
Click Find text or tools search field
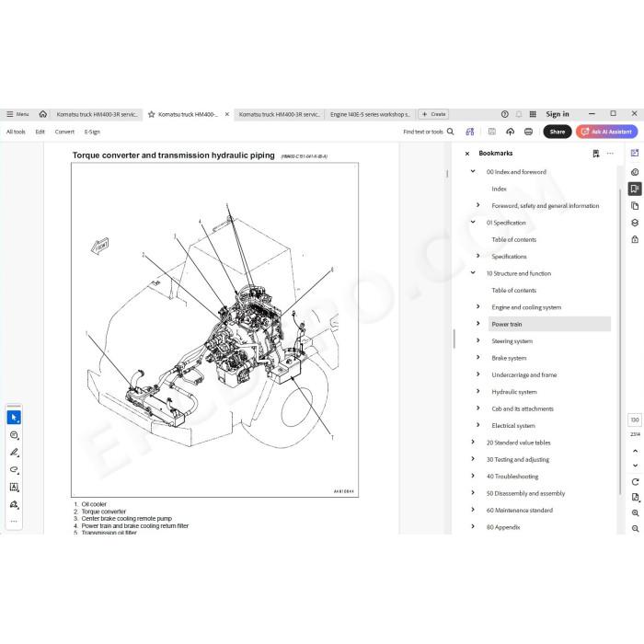[x=423, y=132]
